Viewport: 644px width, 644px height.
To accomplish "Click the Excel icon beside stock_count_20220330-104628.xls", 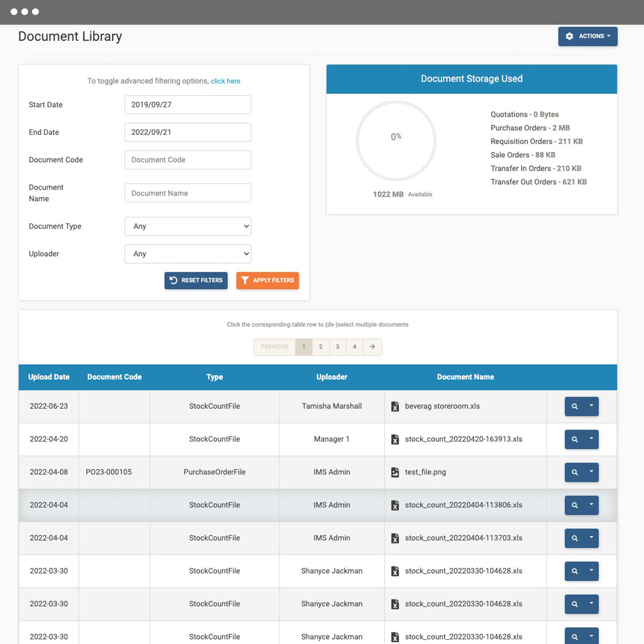I will pyautogui.click(x=396, y=571).
